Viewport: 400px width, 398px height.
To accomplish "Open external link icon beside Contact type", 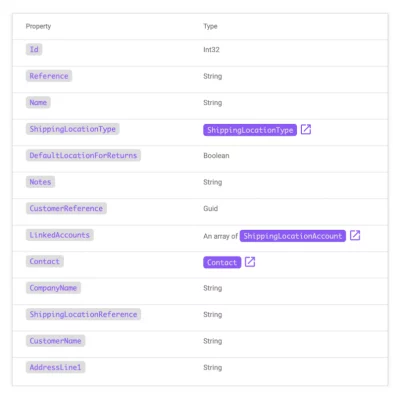I will pyautogui.click(x=250, y=262).
